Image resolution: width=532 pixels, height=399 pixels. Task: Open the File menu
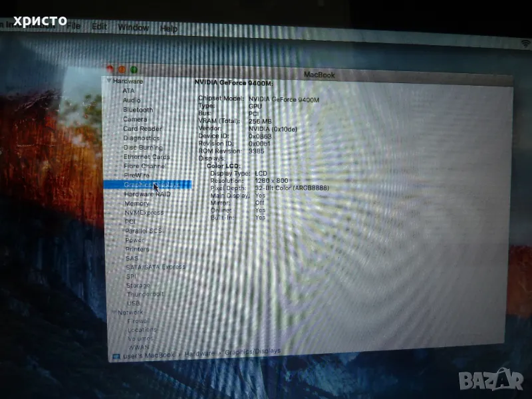pos(73,26)
